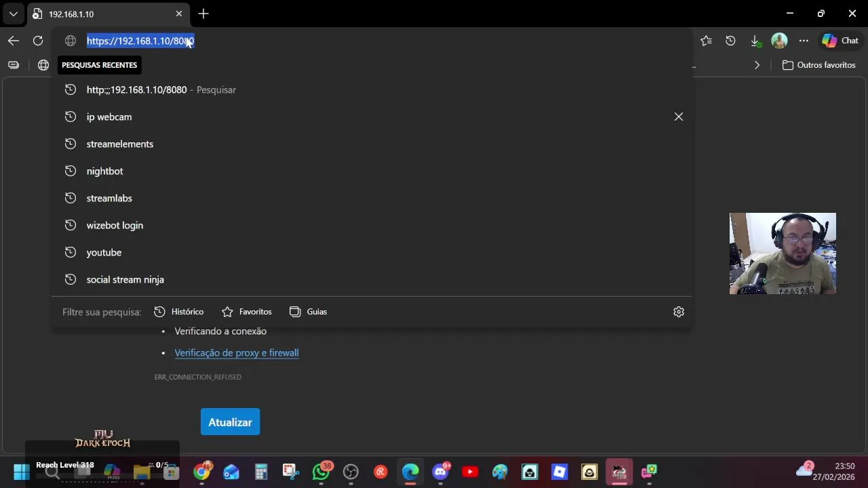868x488 pixels.
Task: Click the globe site-info icon in address bar
Action: (71, 41)
